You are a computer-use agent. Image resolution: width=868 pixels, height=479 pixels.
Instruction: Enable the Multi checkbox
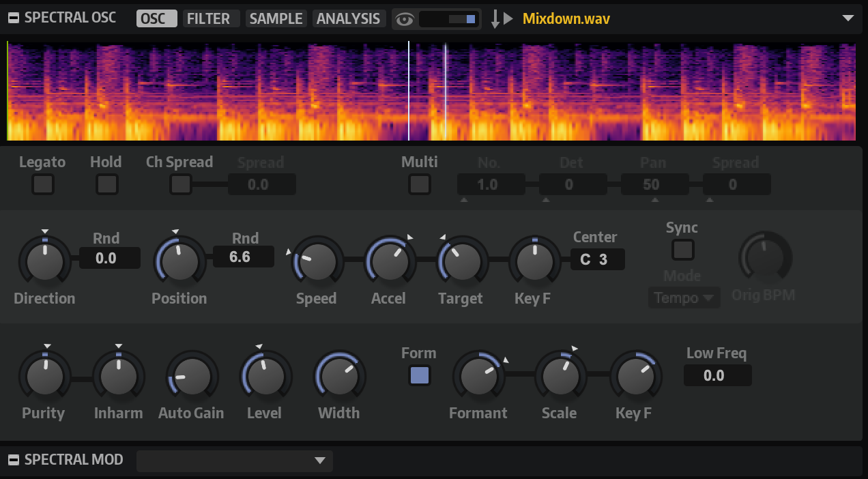[420, 184]
